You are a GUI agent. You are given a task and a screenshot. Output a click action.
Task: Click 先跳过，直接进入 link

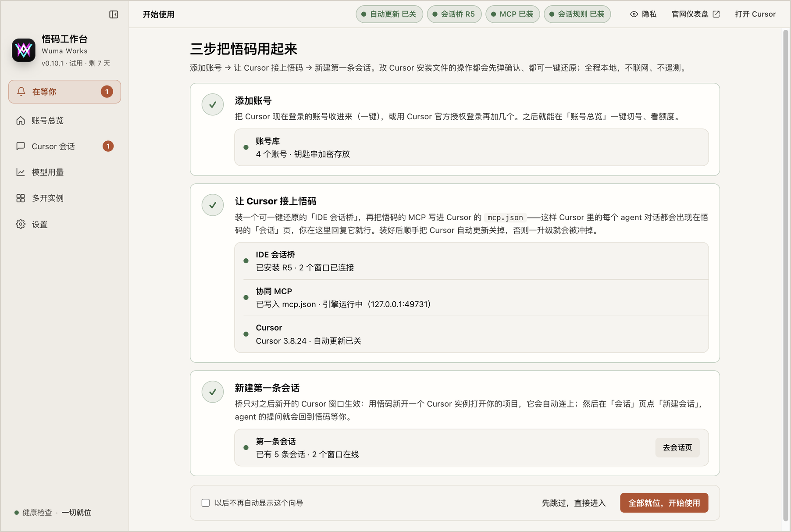pos(574,503)
